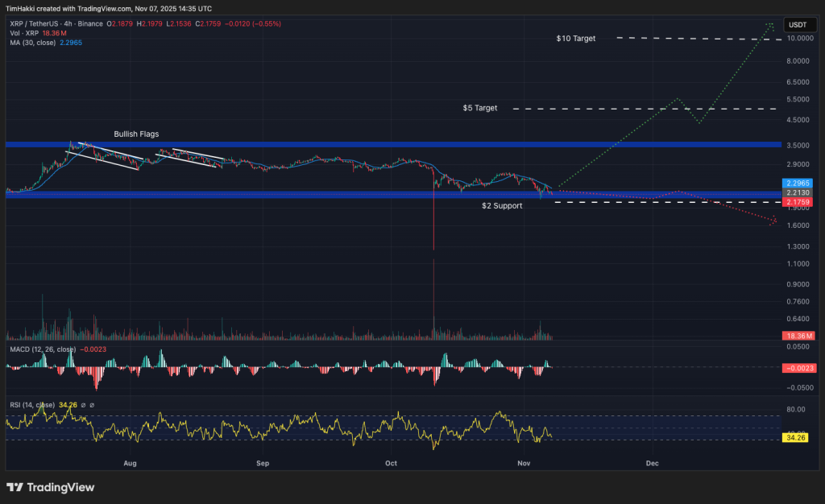Select the 4h timeframe text in the legend
Screen dimensions: 825x504
pos(68,25)
